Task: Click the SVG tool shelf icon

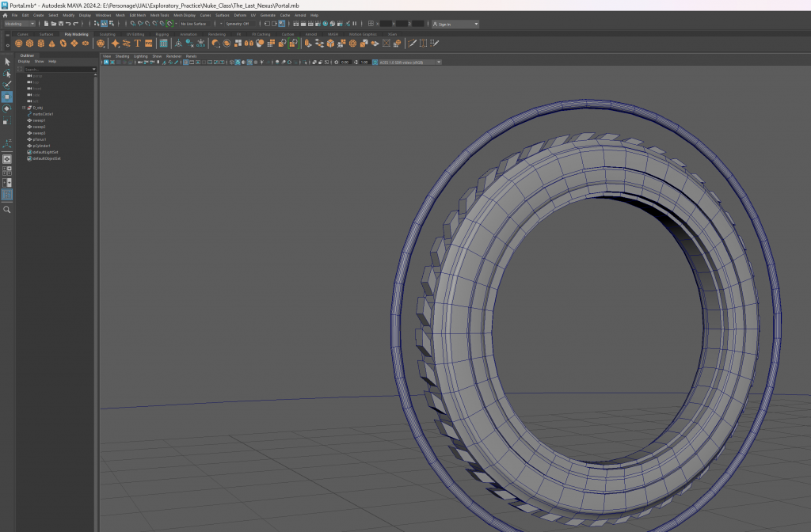Action: [149, 44]
